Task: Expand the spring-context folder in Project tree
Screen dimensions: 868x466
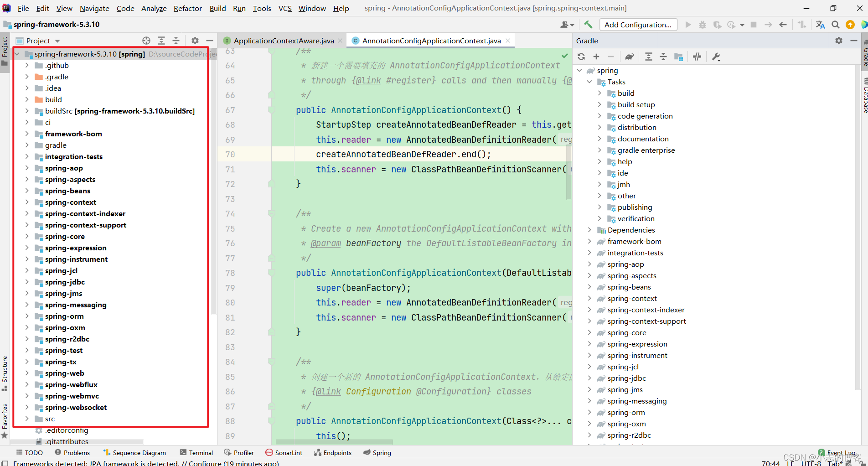Action: tap(27, 202)
